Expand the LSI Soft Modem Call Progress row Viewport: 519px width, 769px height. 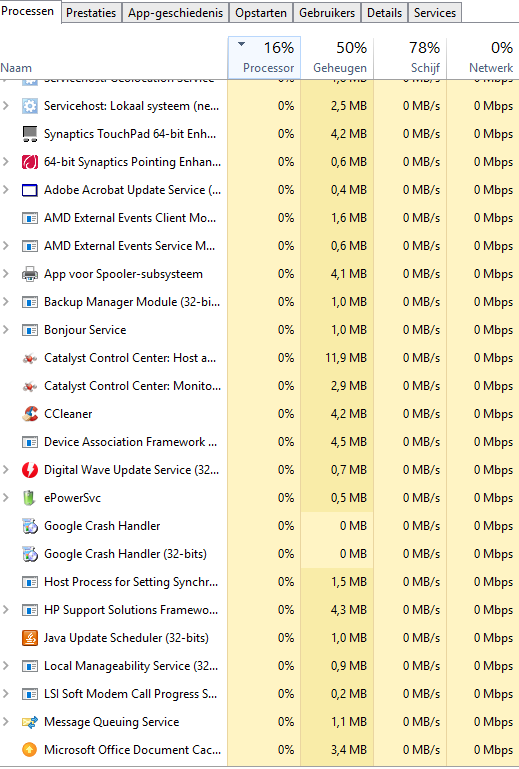click(x=6, y=693)
